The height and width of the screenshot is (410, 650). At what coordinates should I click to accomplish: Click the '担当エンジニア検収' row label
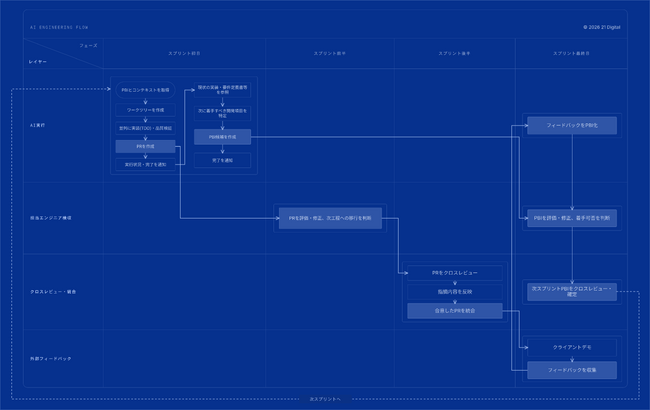click(x=51, y=218)
